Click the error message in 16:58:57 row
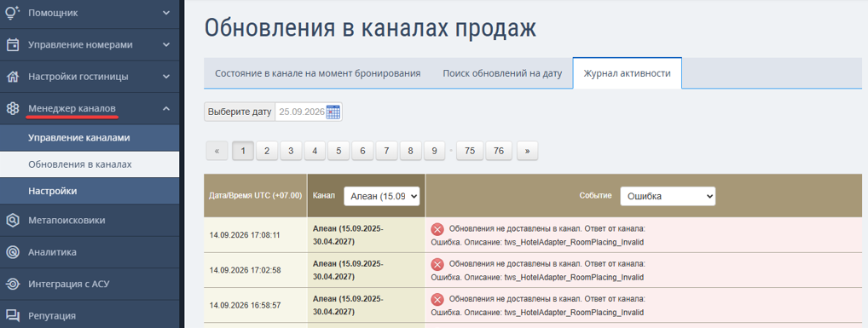Viewport: 868px width, 328px height. click(x=538, y=305)
